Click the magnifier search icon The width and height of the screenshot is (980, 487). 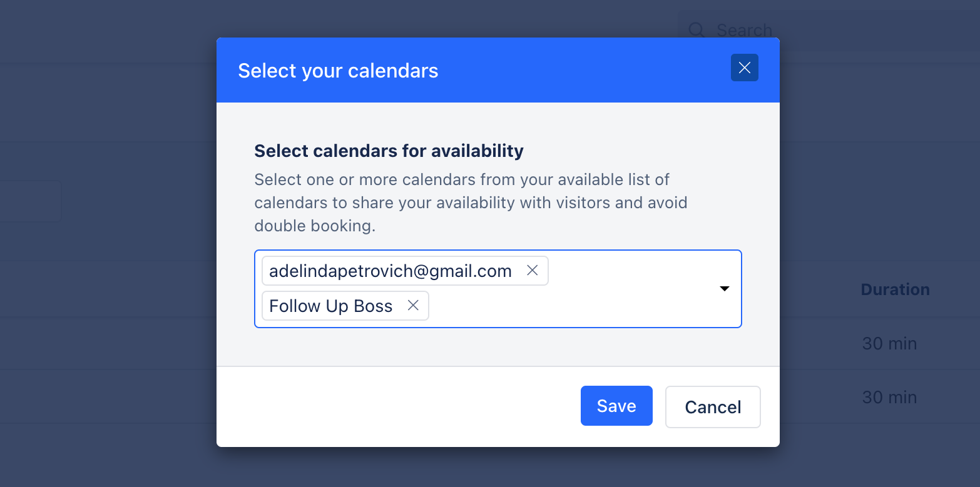pos(697,30)
